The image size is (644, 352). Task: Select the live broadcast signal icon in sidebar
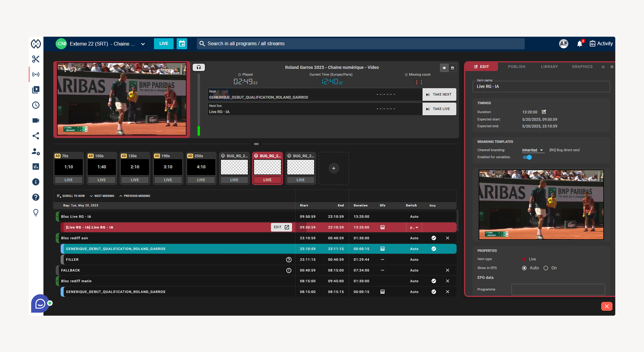pos(36,74)
